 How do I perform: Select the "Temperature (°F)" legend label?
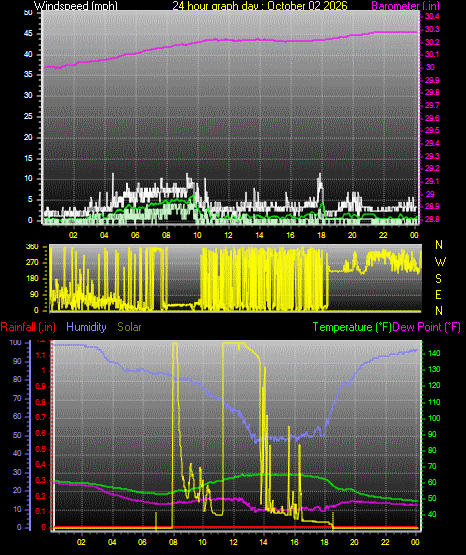pyautogui.click(x=352, y=327)
